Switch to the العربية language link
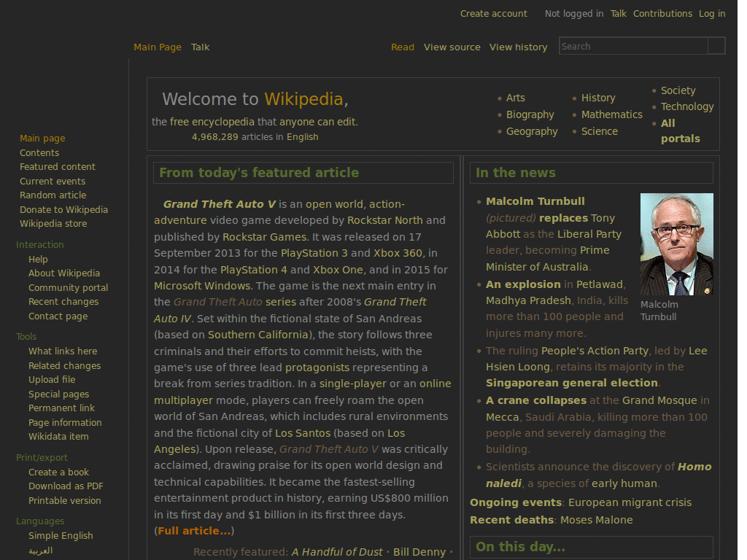 point(41,551)
